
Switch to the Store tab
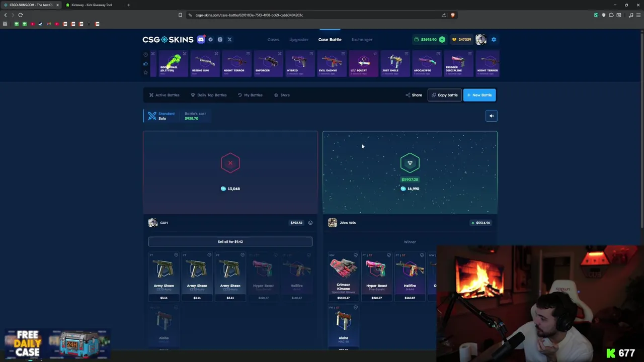pyautogui.click(x=282, y=95)
